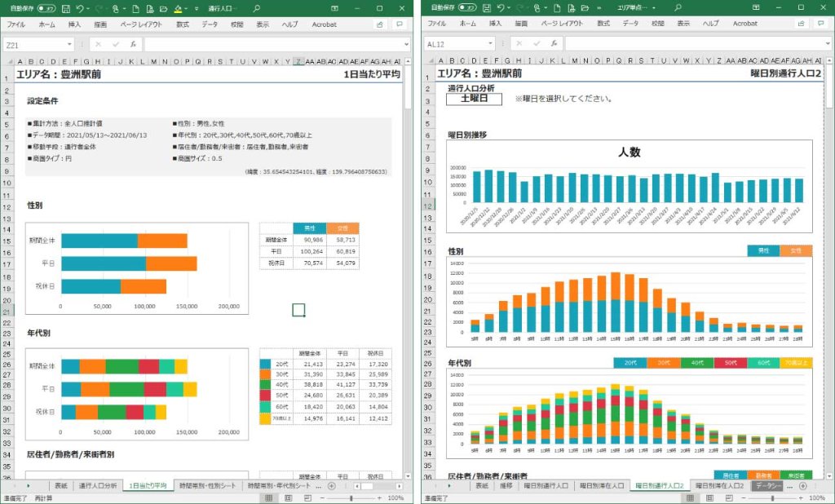Image resolution: width=835 pixels, height=504 pixels.
Task: Open the Name Box dropdown showing Z21
Action: pyautogui.click(x=69, y=43)
